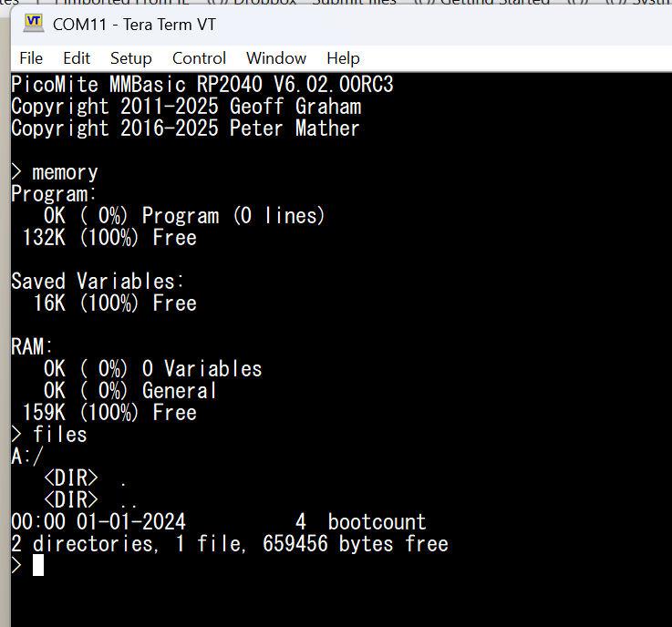672x627 pixels.
Task: Click the Copyright Peter Mather line
Action: coord(185,128)
